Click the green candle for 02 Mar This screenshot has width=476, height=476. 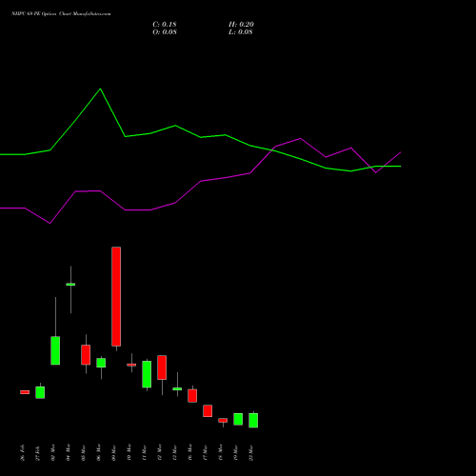pyautogui.click(x=55, y=350)
